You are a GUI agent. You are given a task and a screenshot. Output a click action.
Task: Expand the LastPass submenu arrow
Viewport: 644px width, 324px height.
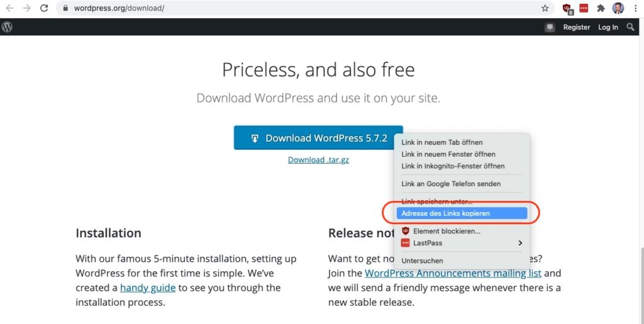(x=520, y=243)
